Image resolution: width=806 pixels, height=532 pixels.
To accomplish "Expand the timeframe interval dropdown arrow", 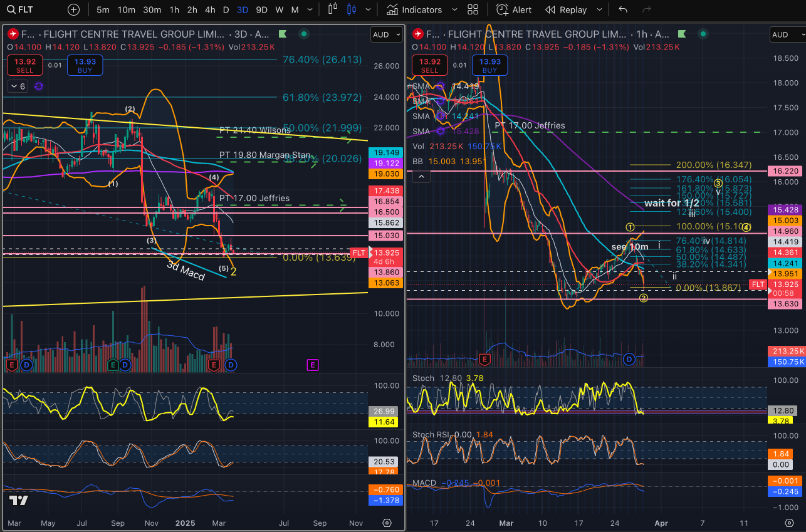I will pyautogui.click(x=311, y=9).
